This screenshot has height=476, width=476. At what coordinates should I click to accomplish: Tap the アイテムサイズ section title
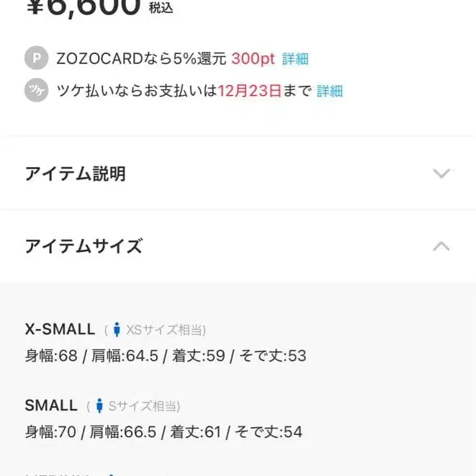(84, 246)
